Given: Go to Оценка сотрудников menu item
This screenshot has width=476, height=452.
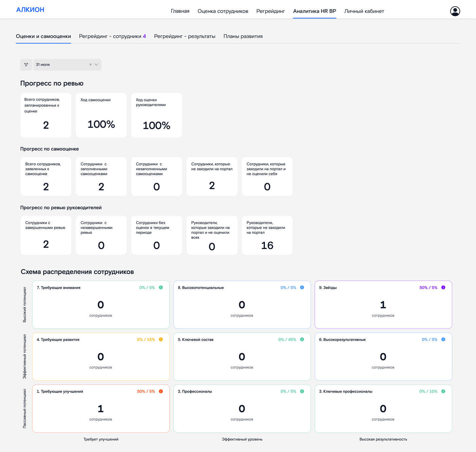Looking at the screenshot, I should pos(223,11).
